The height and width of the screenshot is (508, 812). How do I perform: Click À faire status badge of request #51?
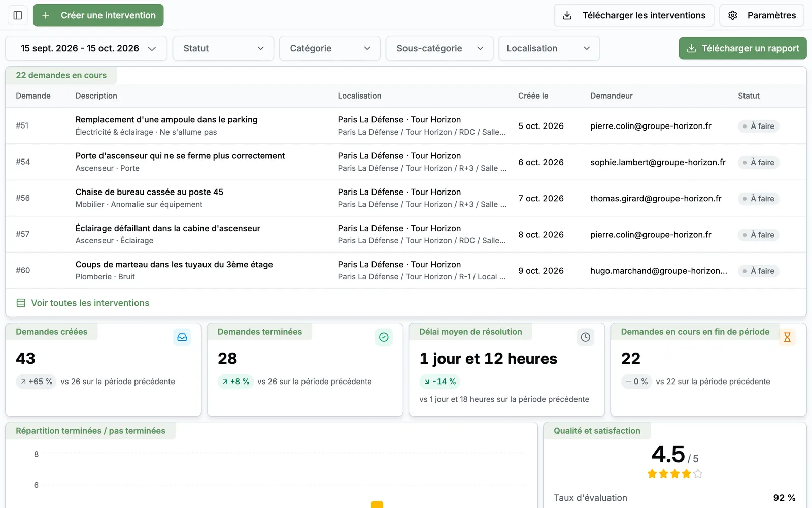coord(758,126)
